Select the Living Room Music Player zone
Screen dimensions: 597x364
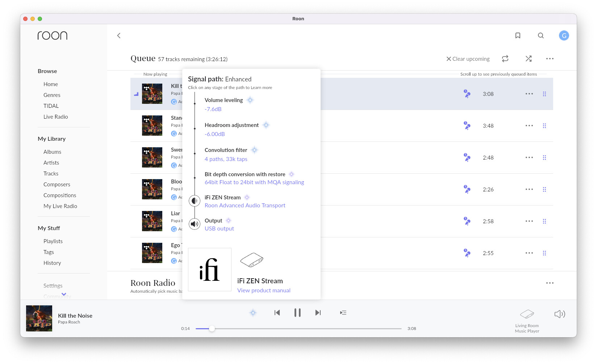[x=527, y=321]
